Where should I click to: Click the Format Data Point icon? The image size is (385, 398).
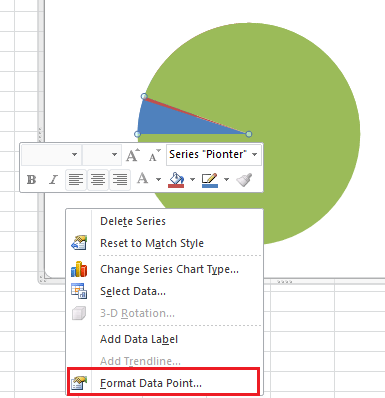click(x=79, y=383)
